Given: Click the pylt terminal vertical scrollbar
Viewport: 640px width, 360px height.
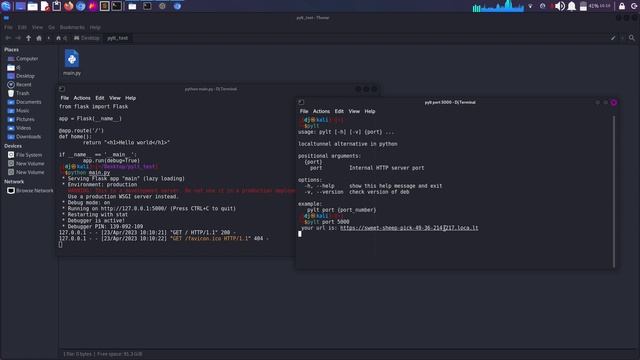Looking at the screenshot, I should (614, 192).
